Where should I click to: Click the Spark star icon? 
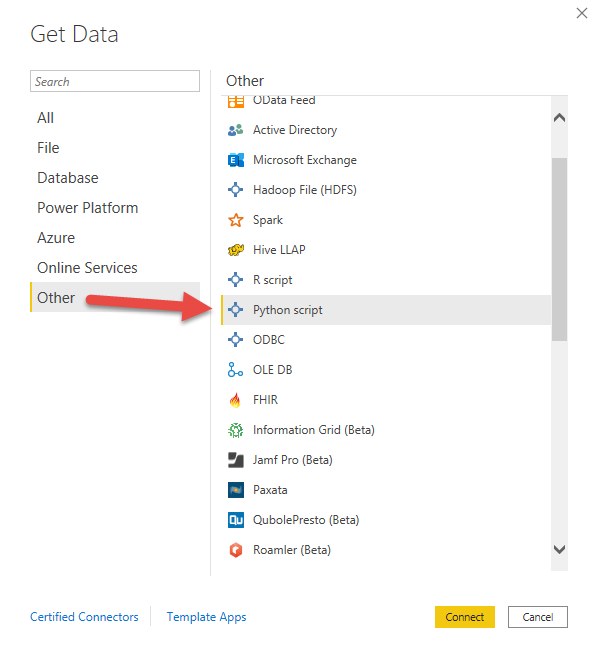[235, 220]
